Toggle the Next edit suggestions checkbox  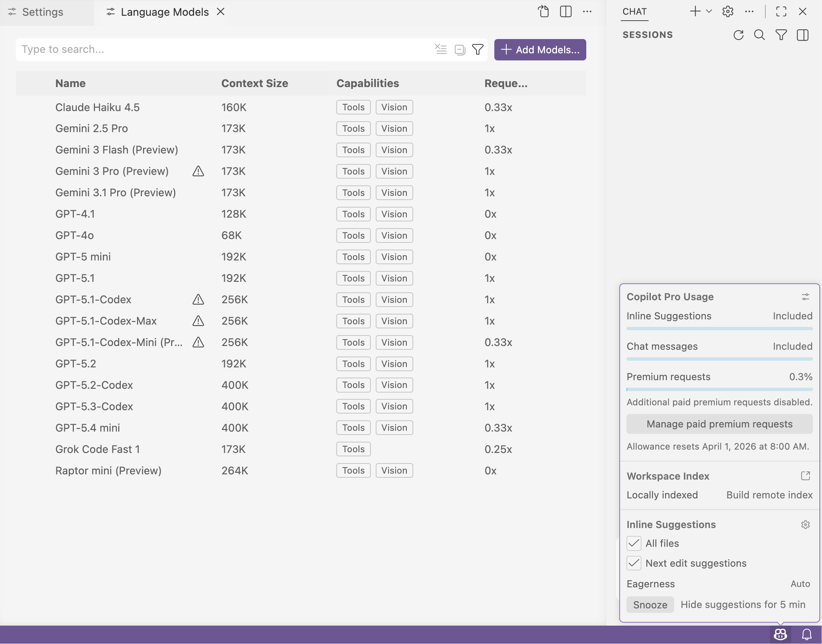pyautogui.click(x=634, y=563)
